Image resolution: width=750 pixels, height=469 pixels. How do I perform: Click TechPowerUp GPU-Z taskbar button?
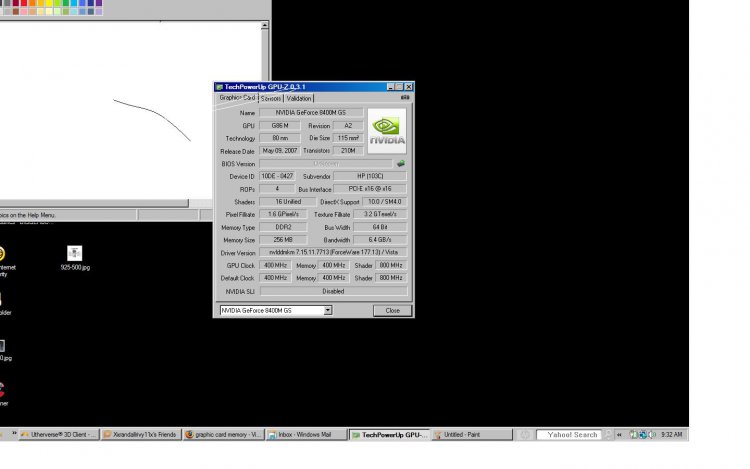pyautogui.click(x=390, y=435)
